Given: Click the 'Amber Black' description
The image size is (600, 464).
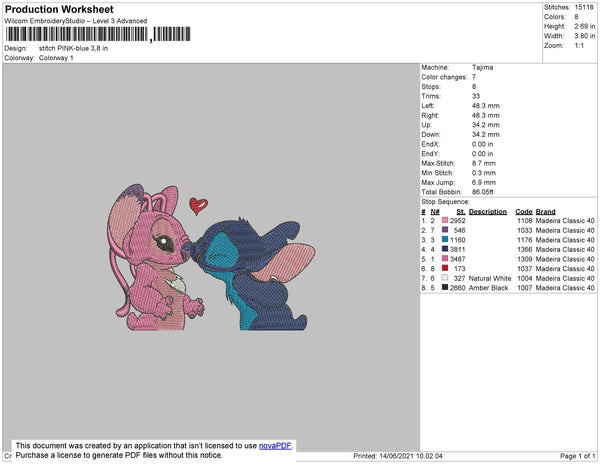Looking at the screenshot, I should pyautogui.click(x=488, y=288).
